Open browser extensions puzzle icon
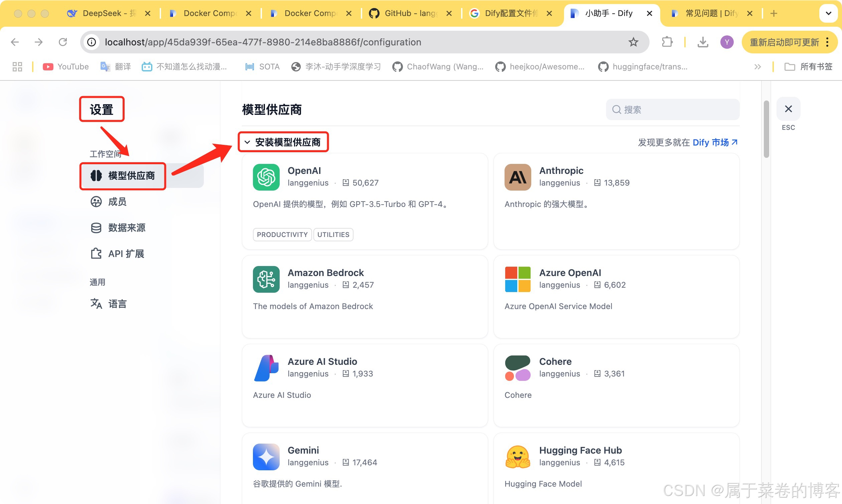 pos(667,42)
